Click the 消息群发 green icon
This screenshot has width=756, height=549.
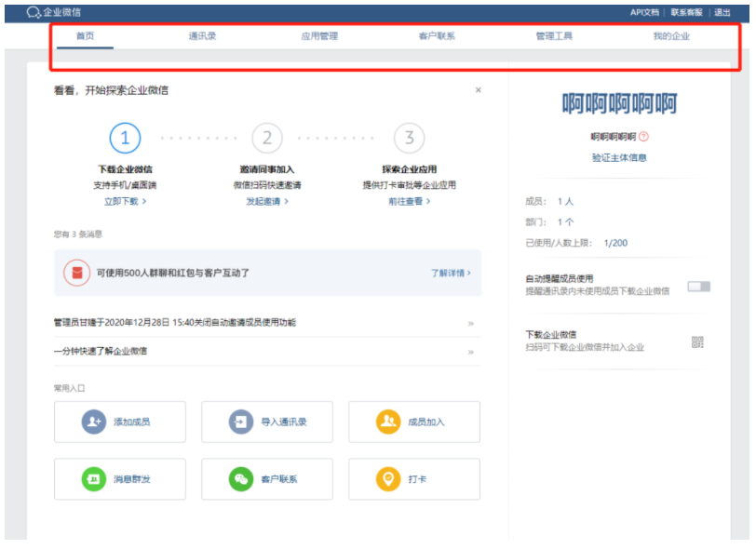click(93, 479)
